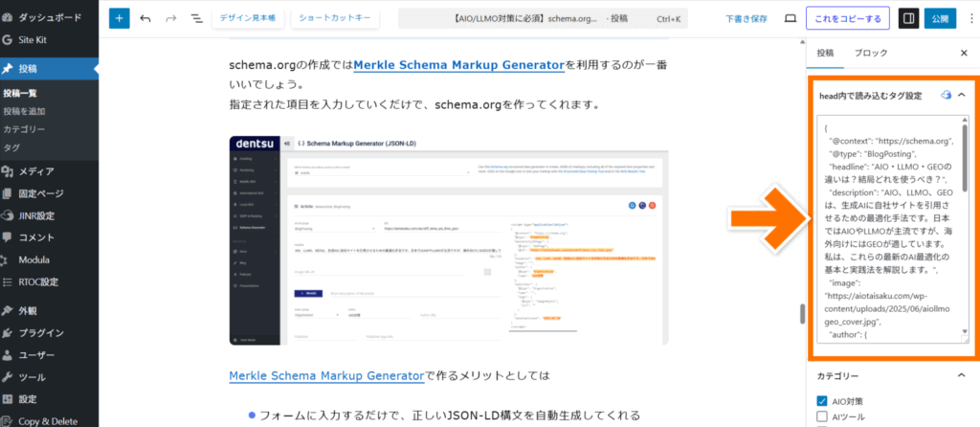Screen dimensions: 980x427
Task: Toggle the settings sidebar panel icon
Action: click(909, 19)
